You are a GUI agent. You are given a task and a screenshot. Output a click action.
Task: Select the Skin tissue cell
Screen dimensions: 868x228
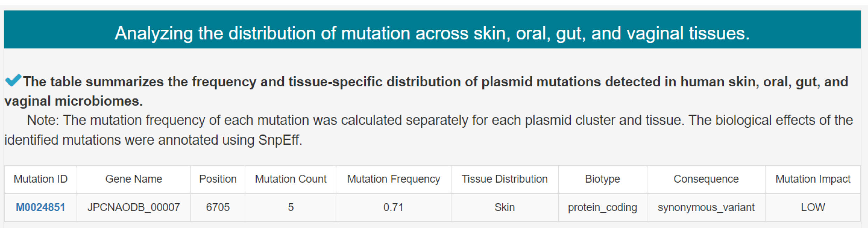click(x=505, y=207)
